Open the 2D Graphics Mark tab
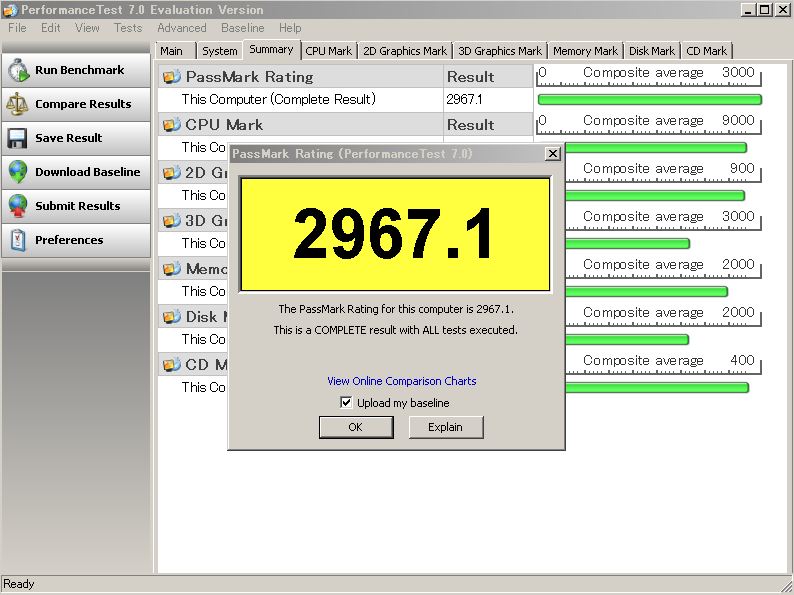This screenshot has height=595, width=794. pos(405,51)
